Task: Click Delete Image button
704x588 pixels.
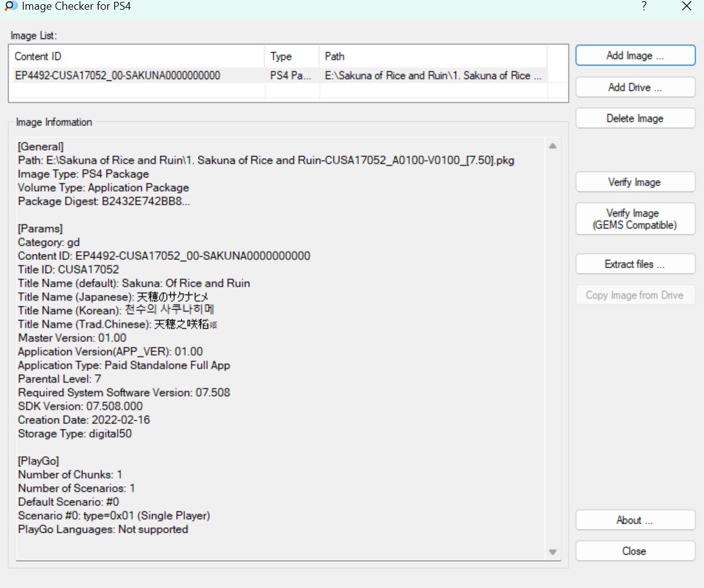Action: 635,118
